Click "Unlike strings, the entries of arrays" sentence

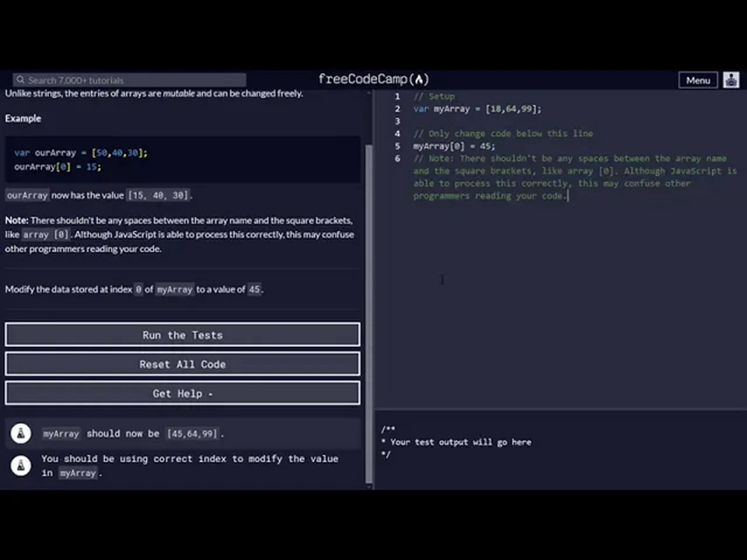[x=154, y=93]
